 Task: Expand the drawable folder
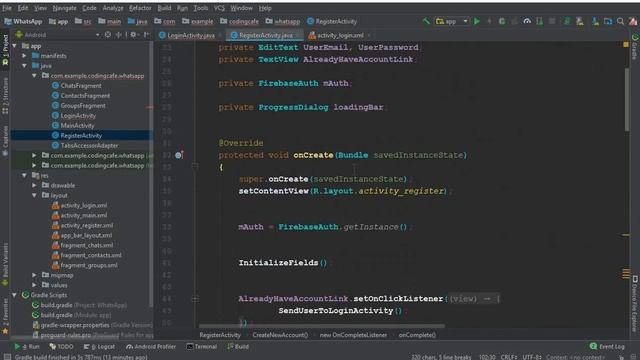[x=34, y=185]
